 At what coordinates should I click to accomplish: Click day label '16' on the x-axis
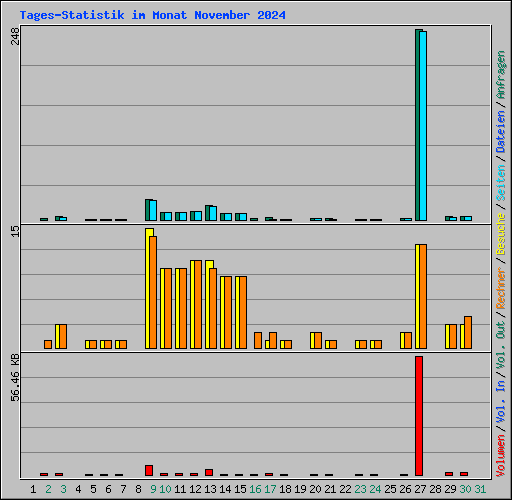tap(255, 489)
